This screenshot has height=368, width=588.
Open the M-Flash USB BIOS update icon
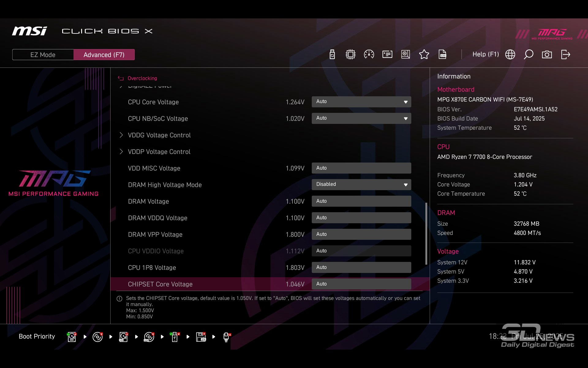(x=332, y=55)
